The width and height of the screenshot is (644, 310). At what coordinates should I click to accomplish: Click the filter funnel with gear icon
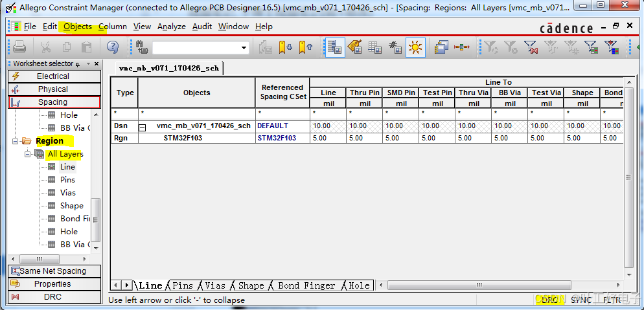click(x=571, y=47)
